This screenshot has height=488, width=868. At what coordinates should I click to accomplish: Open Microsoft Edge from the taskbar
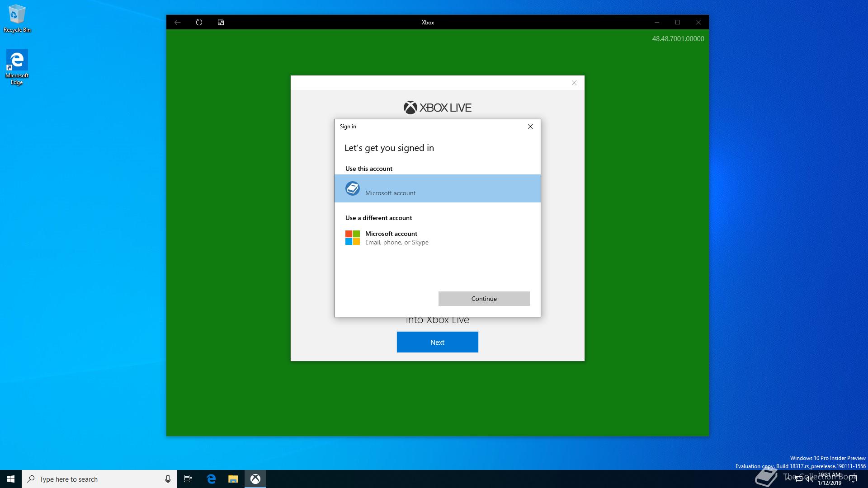point(211,479)
